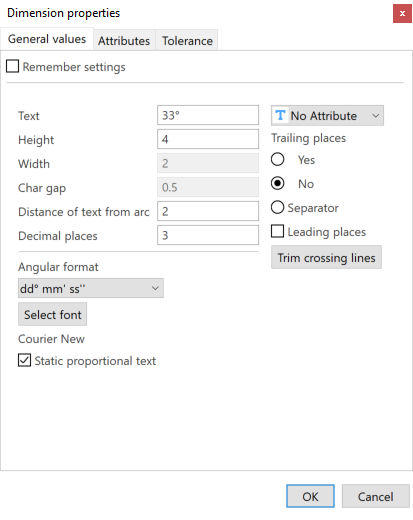Image resolution: width=413 pixels, height=520 pixels.
Task: Click the blue T attribute icon
Action: pos(280,115)
